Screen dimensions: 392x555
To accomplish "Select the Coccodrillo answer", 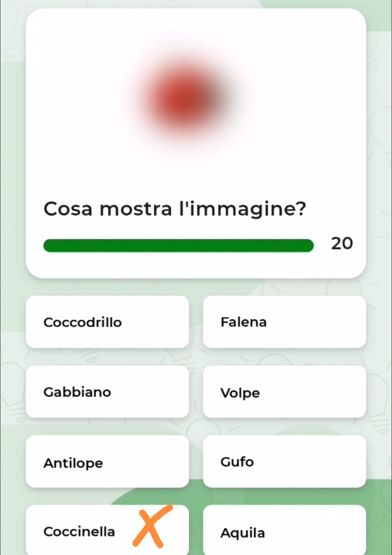I will 107,322.
